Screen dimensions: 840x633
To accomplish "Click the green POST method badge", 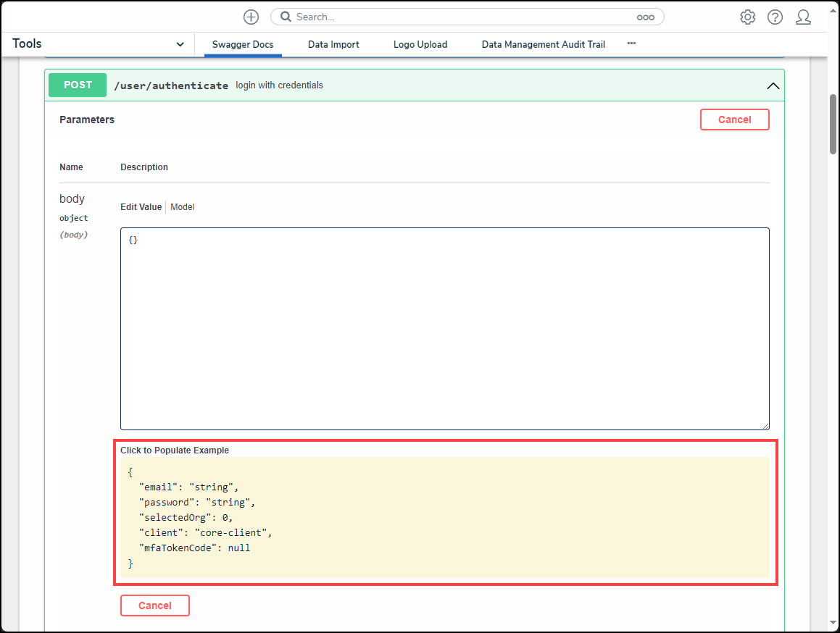I will 78,85.
